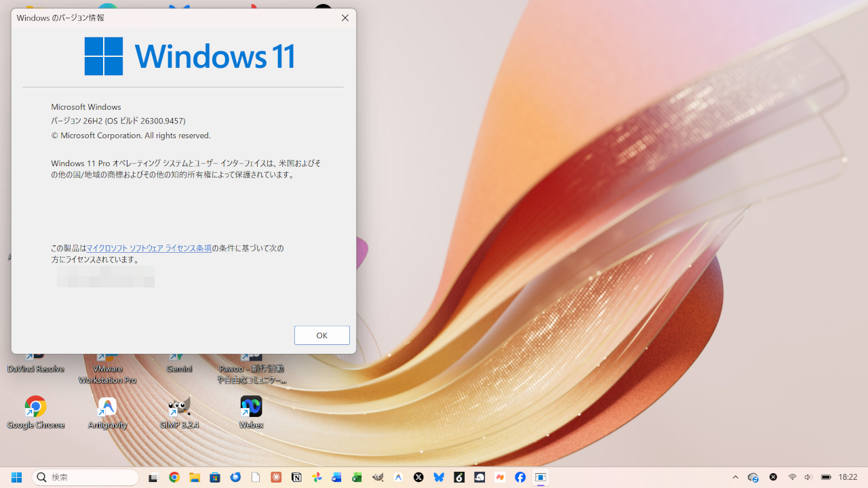Check battery status in system tray
Image resolution: width=868 pixels, height=488 pixels.
tap(826, 477)
